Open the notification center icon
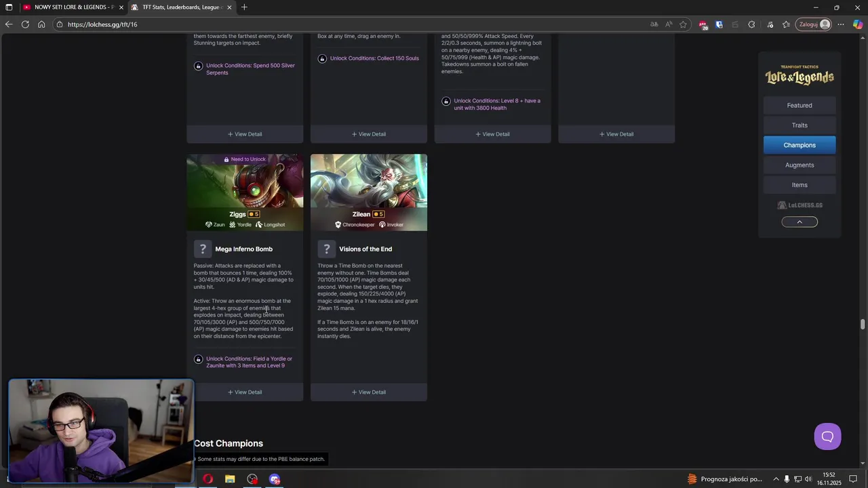 (x=853, y=479)
